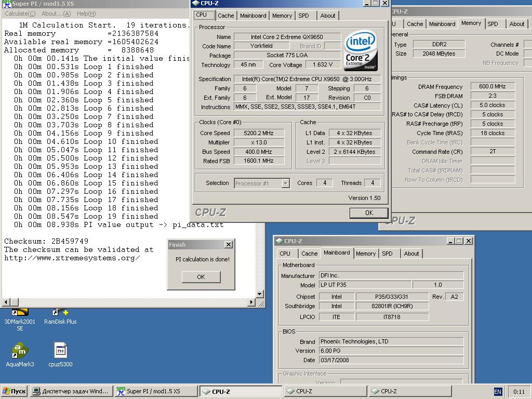Click the BIOS Date 03/17/2008 field
This screenshot has width=532, height=399.
391,360
